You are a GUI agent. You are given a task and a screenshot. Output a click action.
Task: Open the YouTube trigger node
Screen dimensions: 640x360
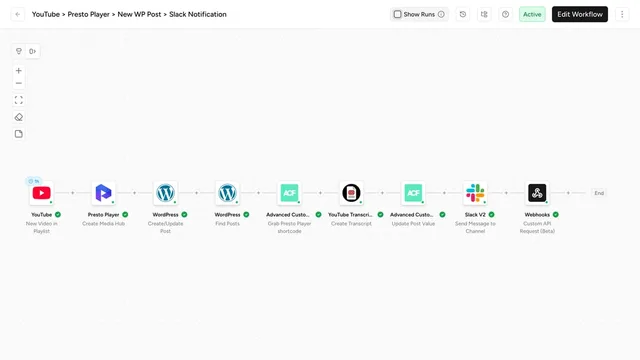coord(42,193)
